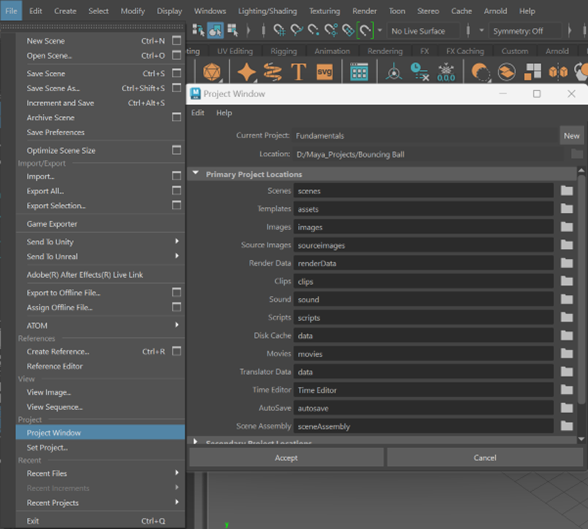
Task: Open Export All option box
Action: pos(176,190)
